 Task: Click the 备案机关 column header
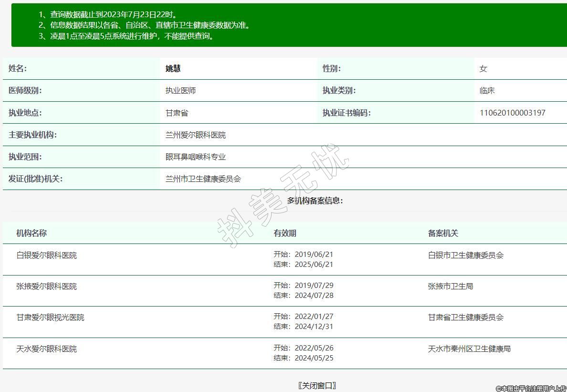pyautogui.click(x=443, y=233)
